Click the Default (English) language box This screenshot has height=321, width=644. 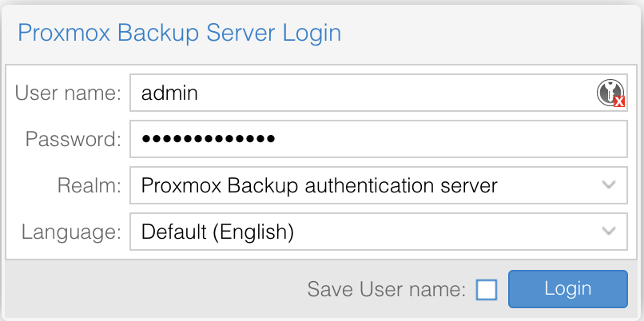coord(379,232)
